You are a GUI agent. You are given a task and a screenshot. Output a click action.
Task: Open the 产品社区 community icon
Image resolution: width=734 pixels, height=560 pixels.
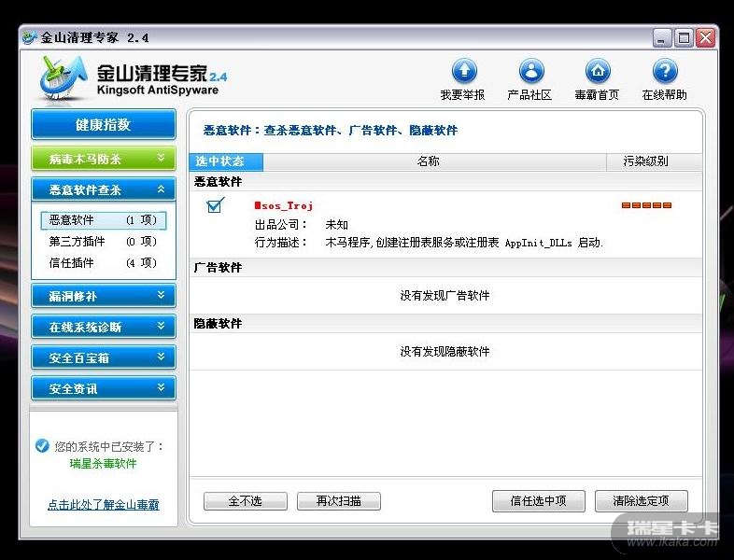click(x=531, y=71)
